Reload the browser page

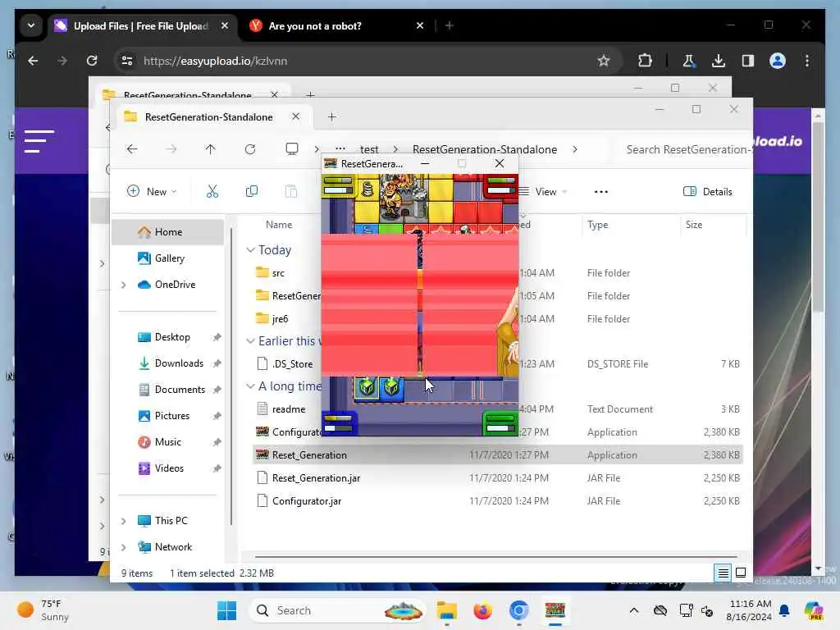[92, 61]
